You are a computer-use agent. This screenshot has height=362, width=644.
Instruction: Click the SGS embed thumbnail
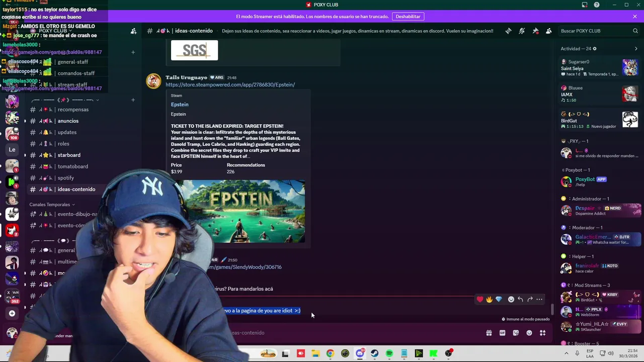(x=194, y=50)
